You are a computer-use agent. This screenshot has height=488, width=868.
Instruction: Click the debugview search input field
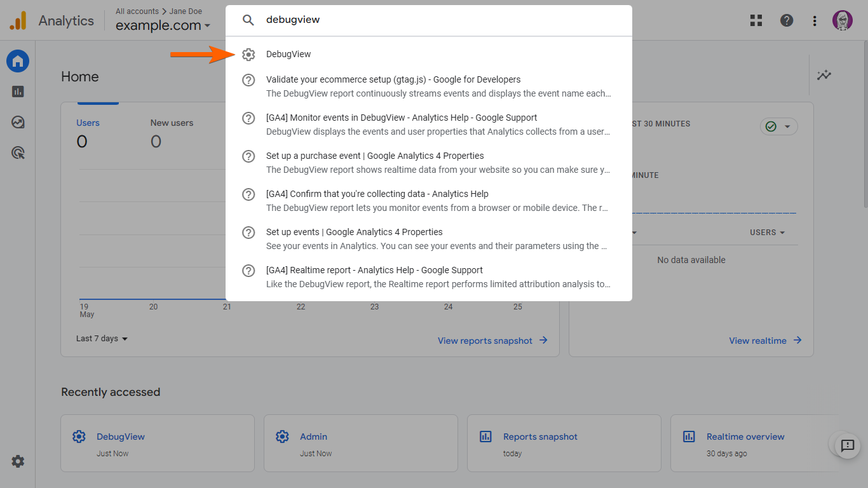click(438, 20)
